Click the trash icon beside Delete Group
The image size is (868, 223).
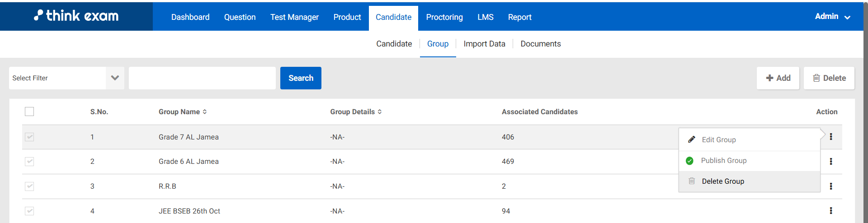click(x=691, y=181)
